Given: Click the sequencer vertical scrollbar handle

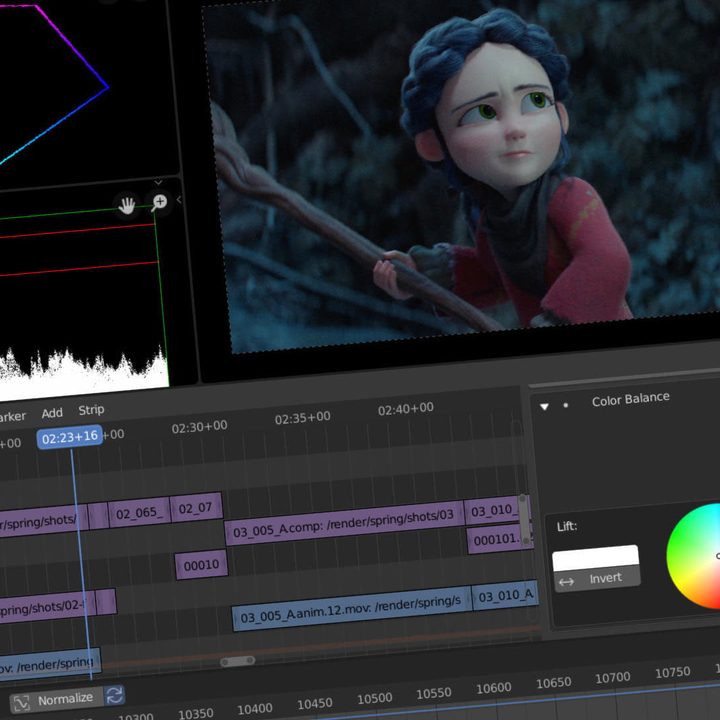Looking at the screenshot, I should click(522, 509).
